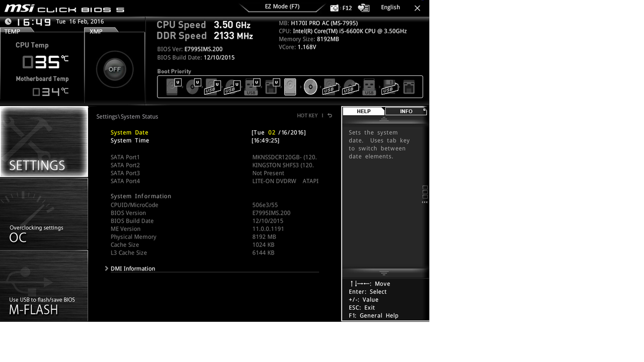The height and width of the screenshot is (362, 644).
Task: Select the highlighted legacy hard disk boot icon
Action: pyautogui.click(x=290, y=86)
